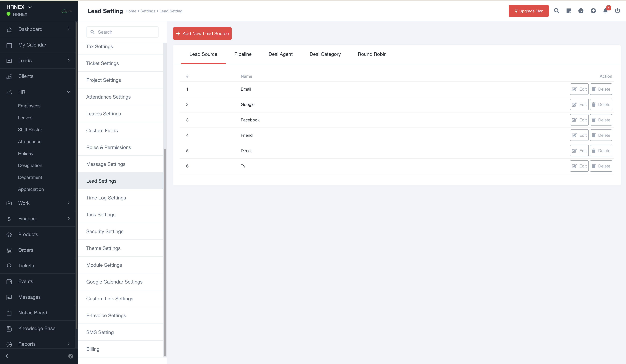This screenshot has height=364, width=626.
Task: Edit the Friend lead source
Action: (x=579, y=135)
